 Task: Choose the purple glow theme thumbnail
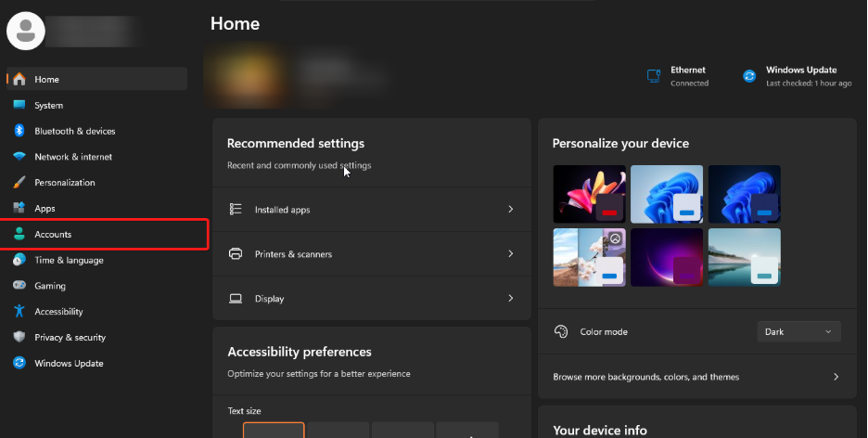coord(666,257)
